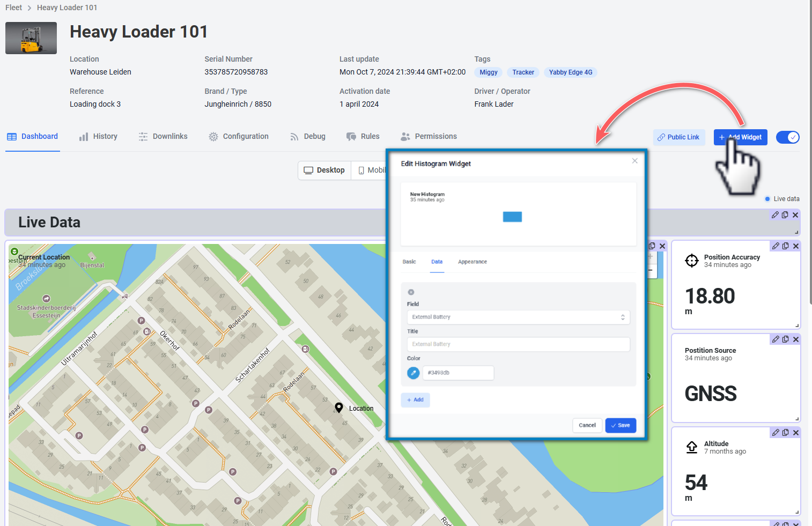Open the Heavy Loader 101 thumbnail image
The height and width of the screenshot is (526, 812).
pos(31,38)
